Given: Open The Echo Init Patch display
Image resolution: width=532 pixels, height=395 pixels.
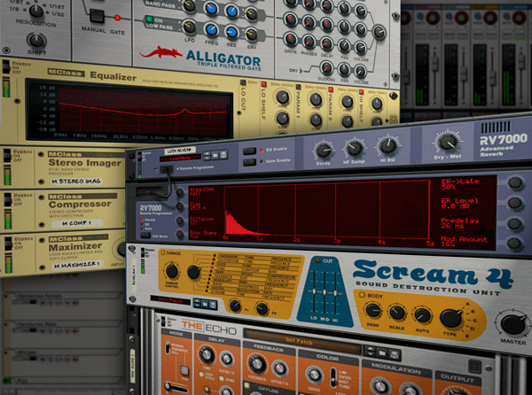Looking at the screenshot, I should [302, 341].
